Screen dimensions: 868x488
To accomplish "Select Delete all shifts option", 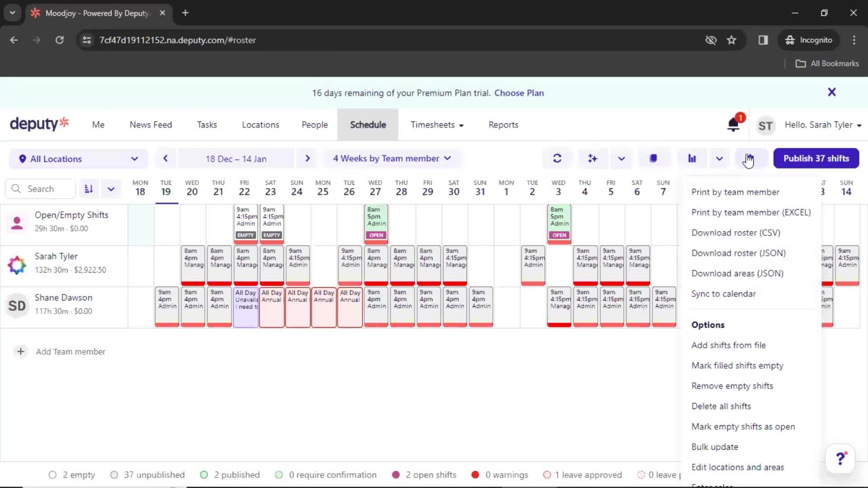I will coord(722,406).
